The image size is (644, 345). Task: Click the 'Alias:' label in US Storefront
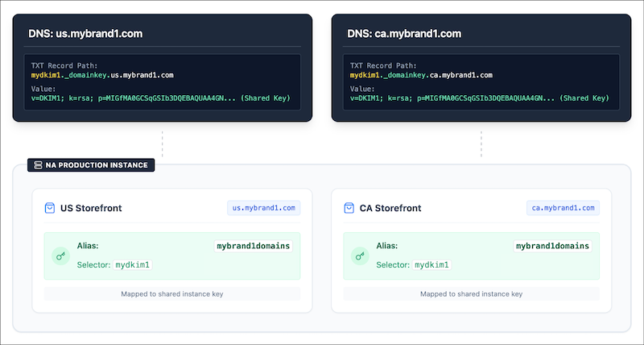[x=88, y=246]
